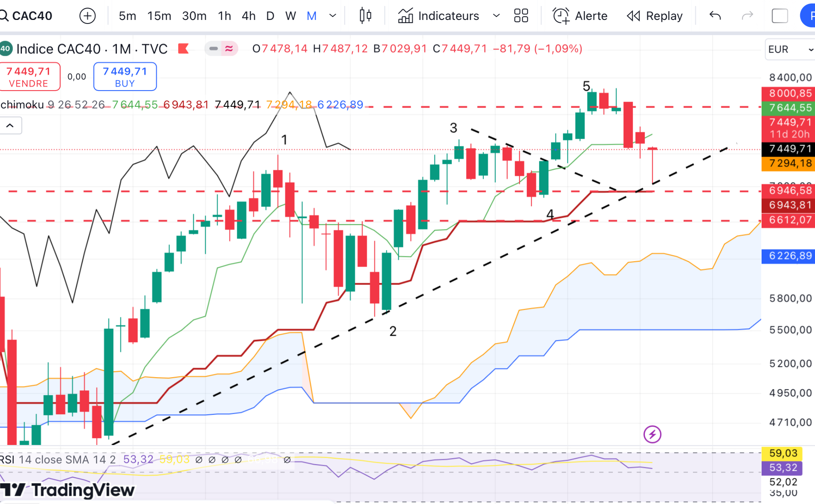Click the add symbol plus icon

(87, 16)
